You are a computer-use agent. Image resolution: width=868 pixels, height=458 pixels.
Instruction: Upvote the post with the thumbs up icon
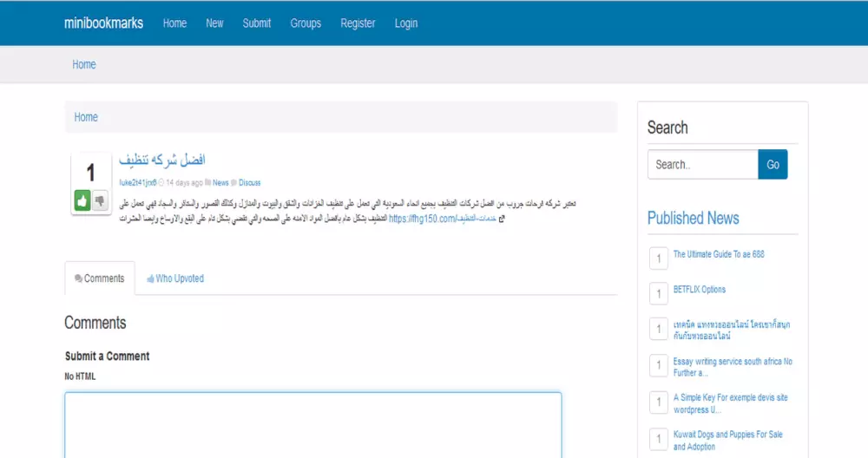click(x=82, y=200)
